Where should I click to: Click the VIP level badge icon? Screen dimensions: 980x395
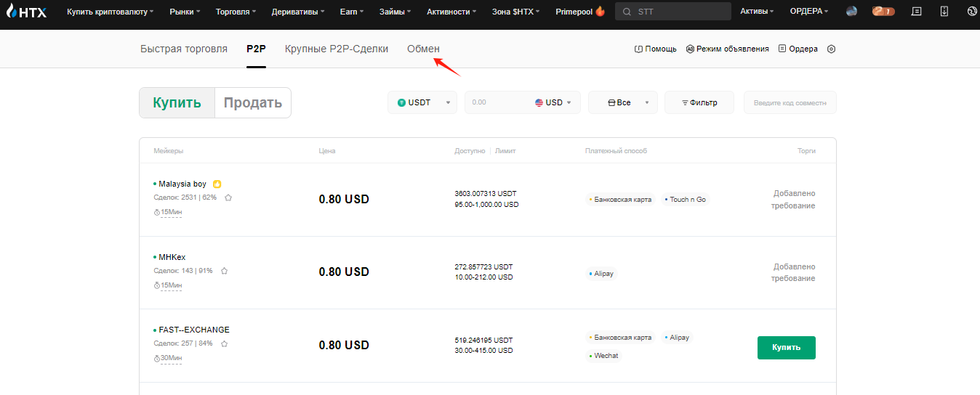pos(883,12)
